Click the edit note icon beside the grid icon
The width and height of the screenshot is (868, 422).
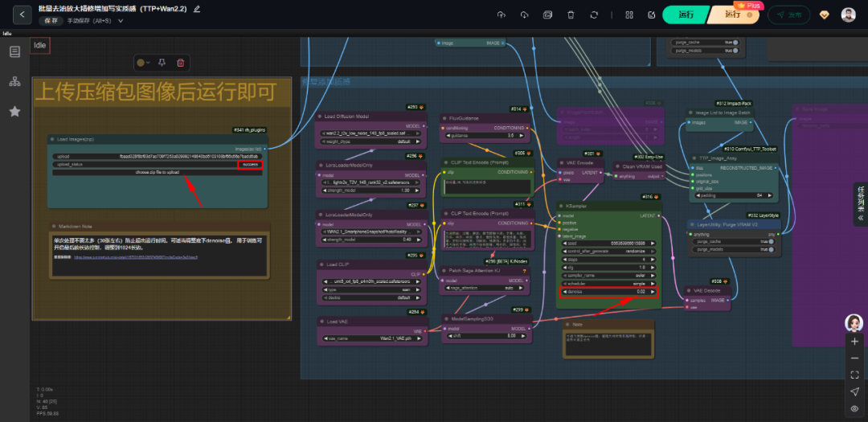652,15
